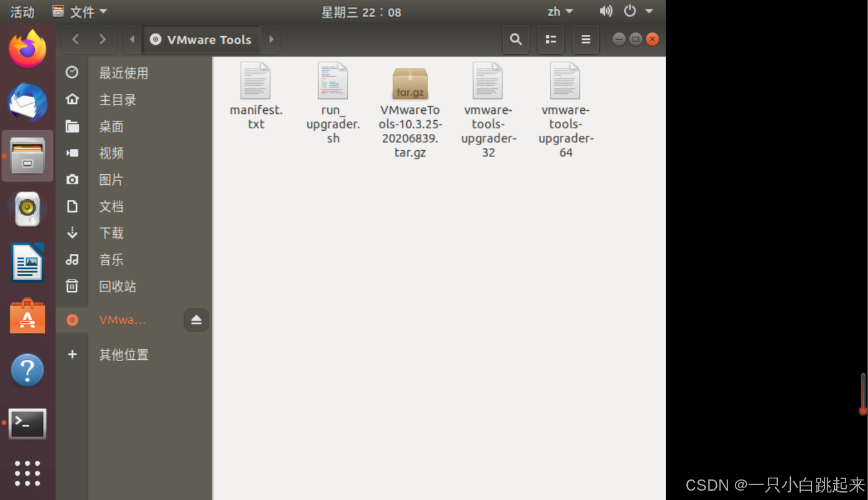The width and height of the screenshot is (868, 500).
Task: Click the search magnifier icon
Action: pyautogui.click(x=516, y=39)
